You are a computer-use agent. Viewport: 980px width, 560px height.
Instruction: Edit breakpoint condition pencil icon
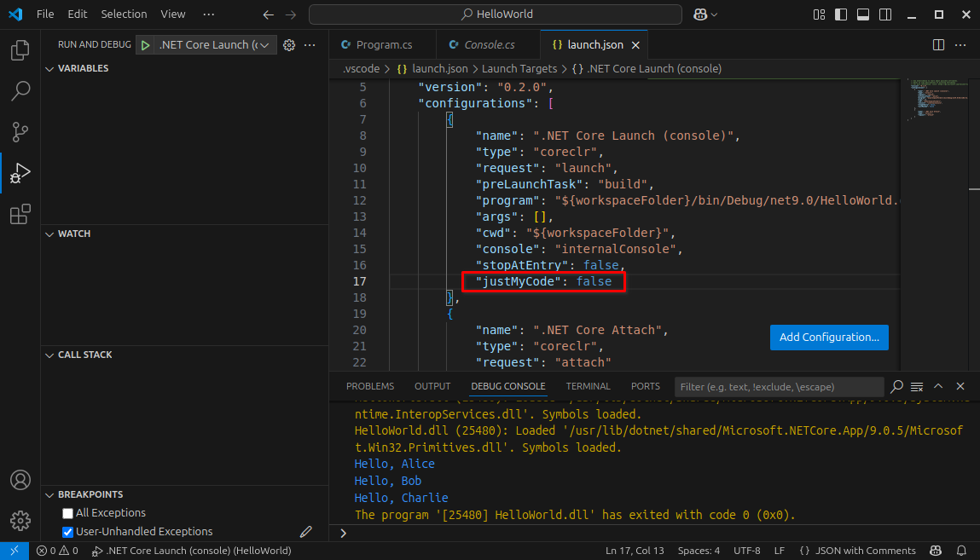305,532
